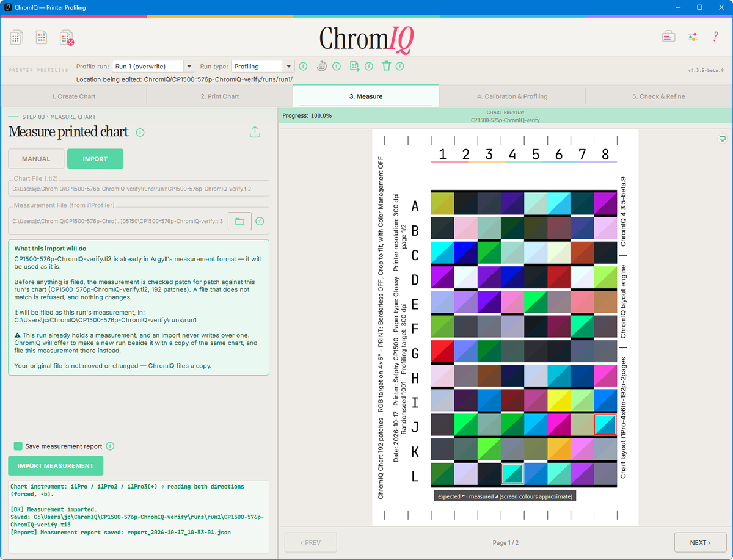The image size is (733, 560).
Task: Click the add new run icon
Action: [x=354, y=66]
